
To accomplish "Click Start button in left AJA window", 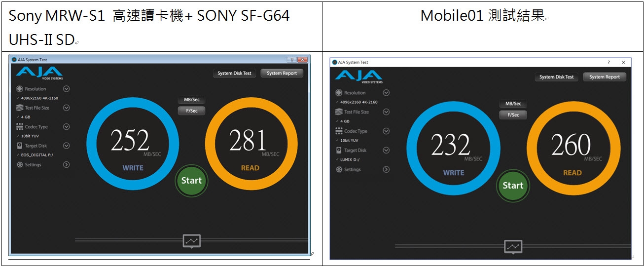I will (x=191, y=181).
